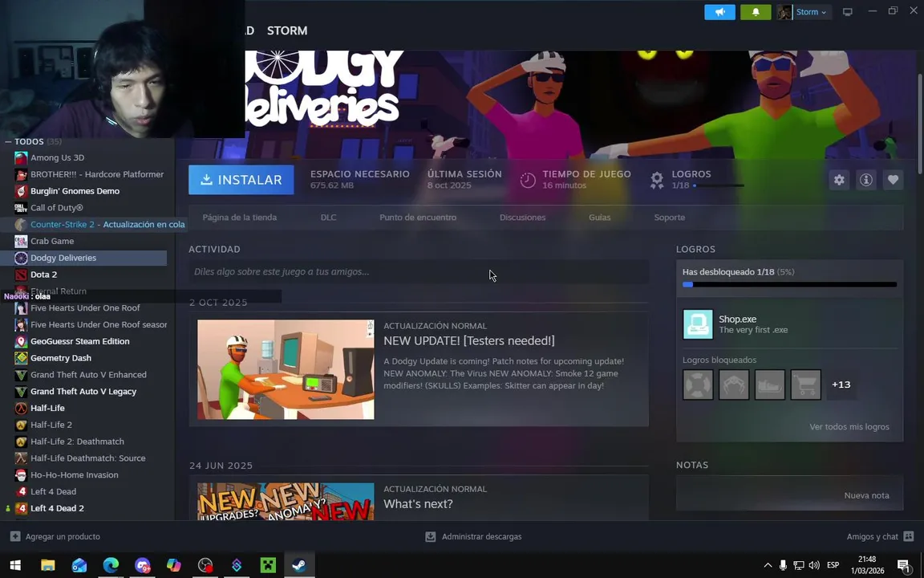
Task: Add Dodgy Deliveries to favorites heart icon
Action: 894,180
